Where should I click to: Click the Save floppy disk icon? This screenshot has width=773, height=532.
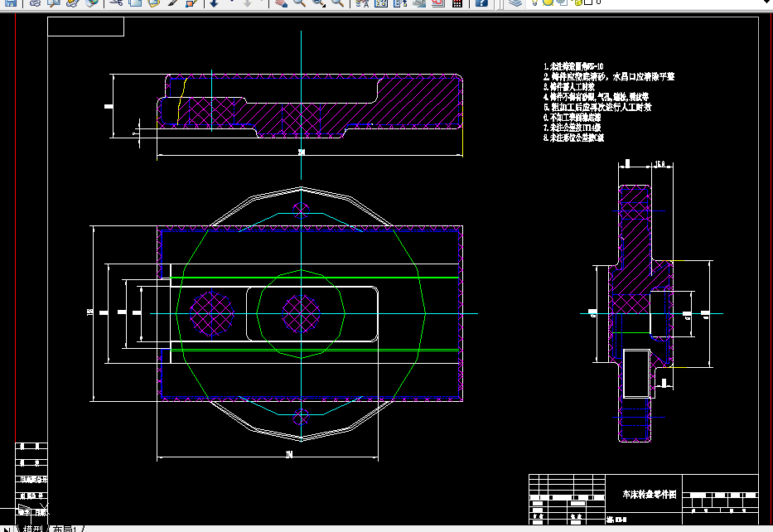[x=10, y=3]
